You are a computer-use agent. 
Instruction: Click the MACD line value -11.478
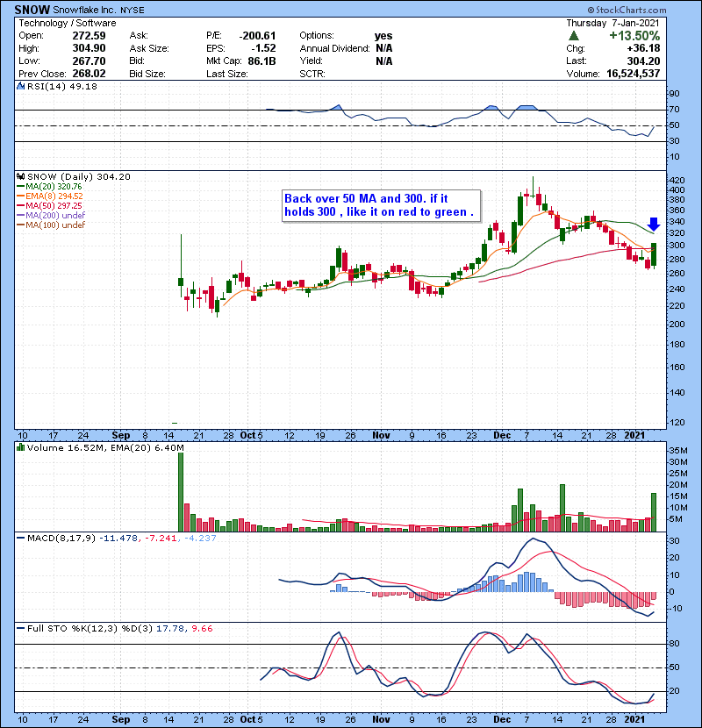pos(119,539)
